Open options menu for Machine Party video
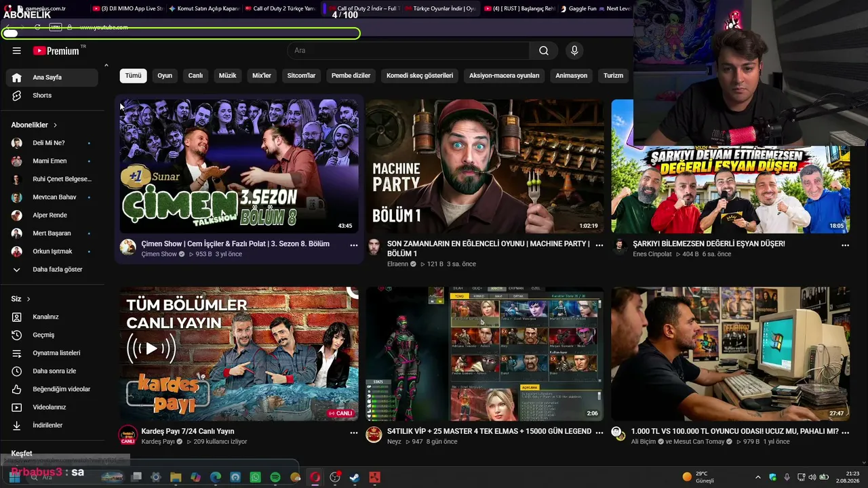 [x=599, y=245]
